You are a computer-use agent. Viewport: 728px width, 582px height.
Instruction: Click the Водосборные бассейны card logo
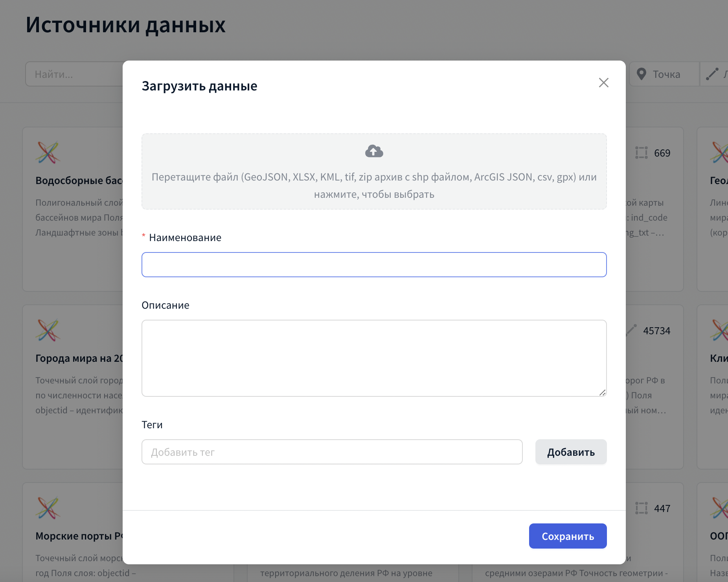tap(48, 152)
